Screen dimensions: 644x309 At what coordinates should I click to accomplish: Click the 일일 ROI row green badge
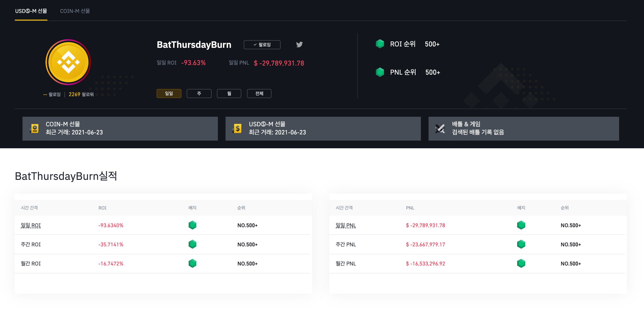[x=192, y=225]
